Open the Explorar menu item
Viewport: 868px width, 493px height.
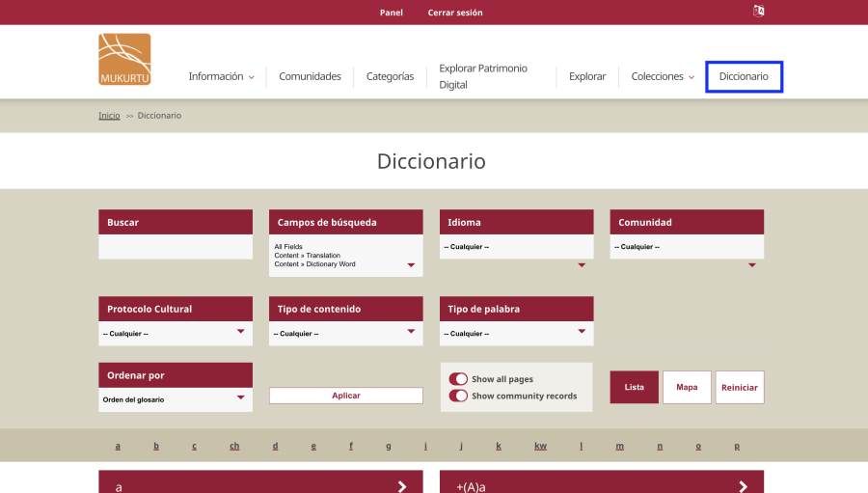coord(587,76)
